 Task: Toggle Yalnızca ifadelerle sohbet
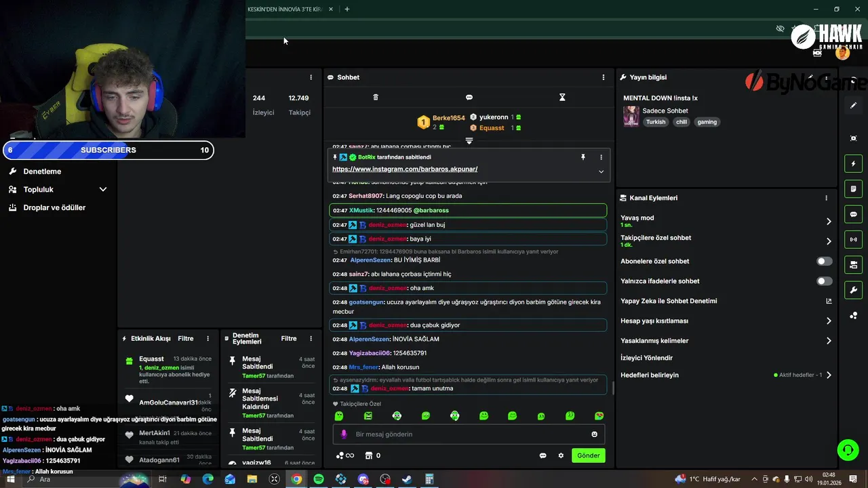[x=824, y=281]
